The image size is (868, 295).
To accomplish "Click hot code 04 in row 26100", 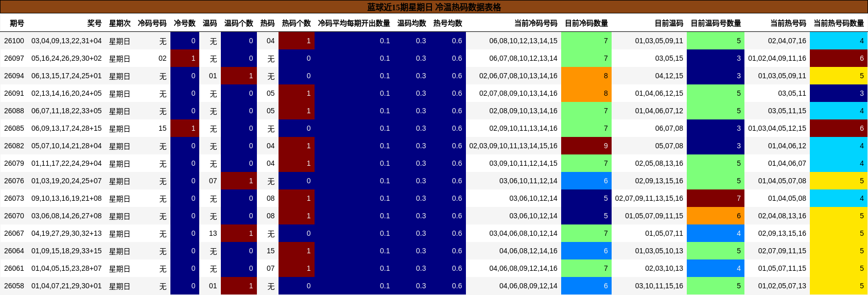I will [270, 41].
